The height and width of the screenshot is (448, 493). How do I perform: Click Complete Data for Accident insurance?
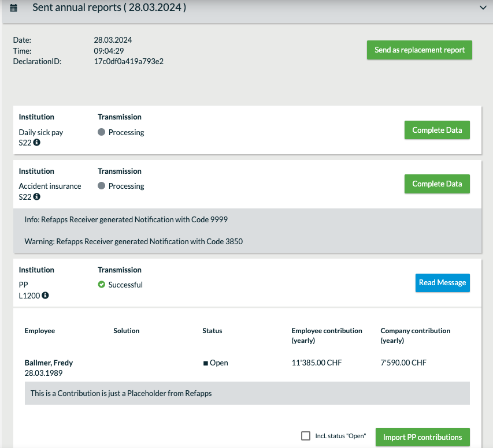pyautogui.click(x=437, y=184)
